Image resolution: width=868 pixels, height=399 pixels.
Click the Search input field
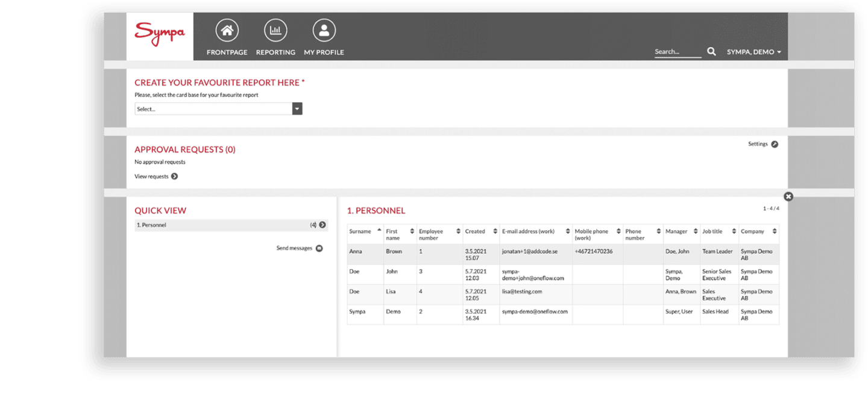tap(678, 52)
